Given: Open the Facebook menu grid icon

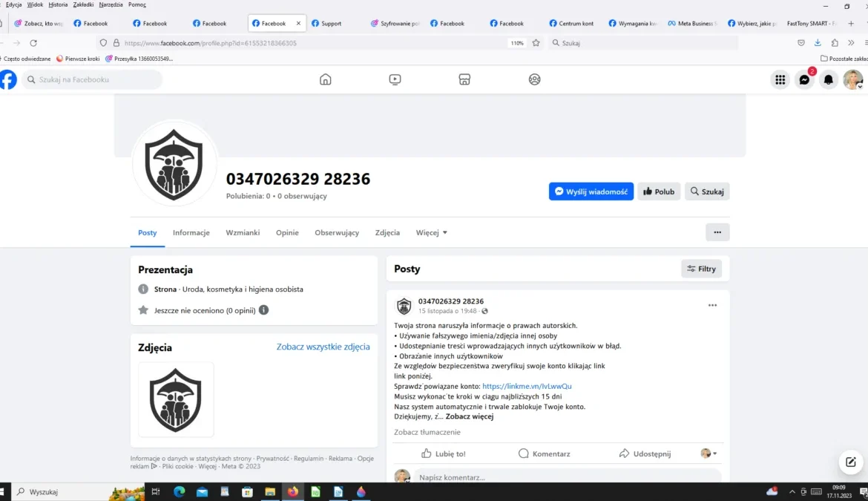Looking at the screenshot, I should (780, 79).
